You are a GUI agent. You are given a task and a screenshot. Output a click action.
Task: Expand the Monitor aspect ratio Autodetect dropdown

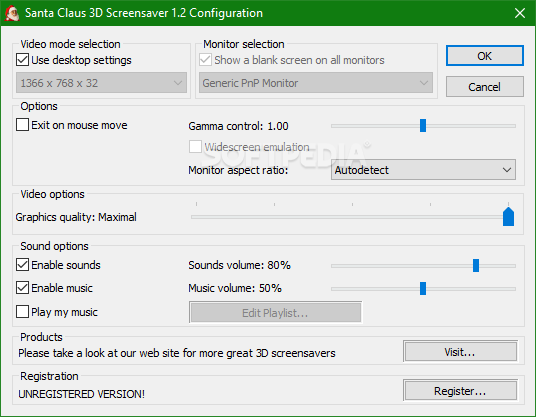click(423, 170)
